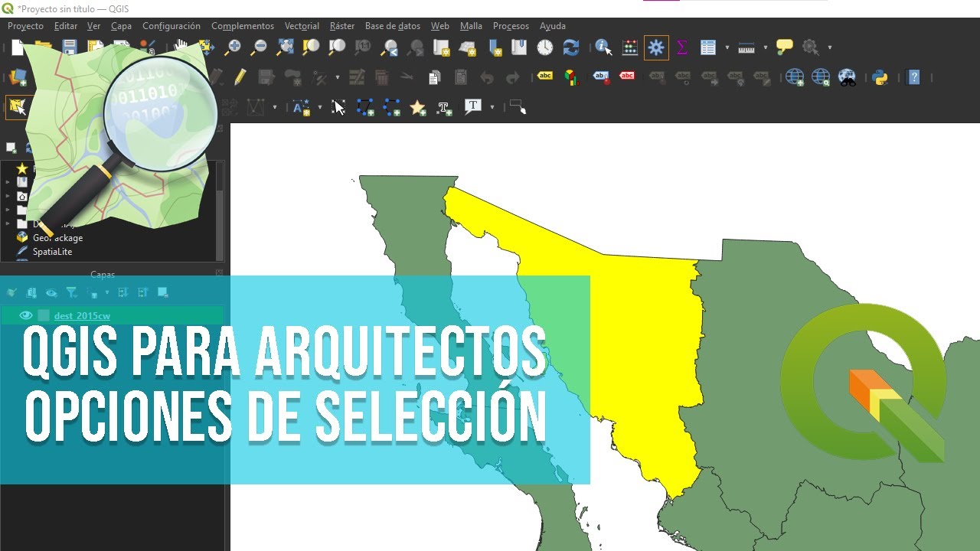Image resolution: width=980 pixels, height=551 pixels.
Task: Open the Vectorial menu
Action: tap(302, 26)
